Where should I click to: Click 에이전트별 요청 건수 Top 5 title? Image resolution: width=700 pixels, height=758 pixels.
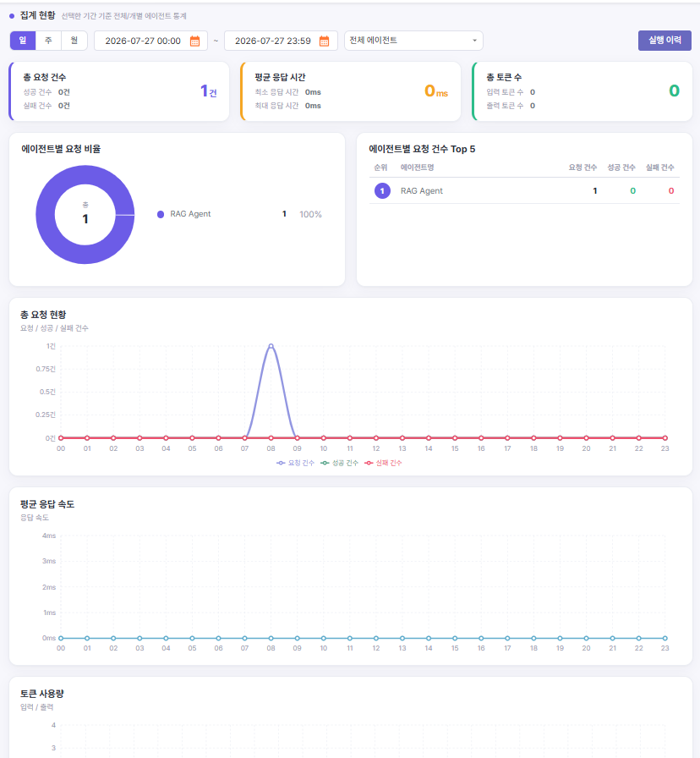[422, 149]
